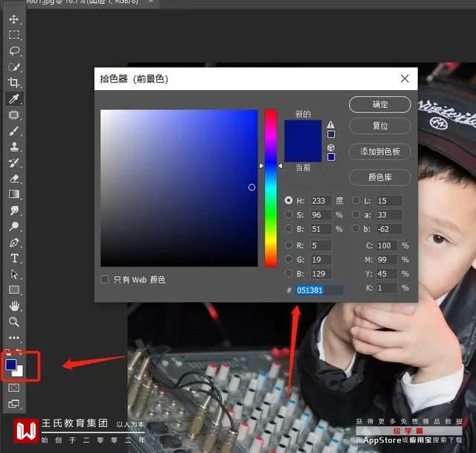Viewport: 476px width, 453px height.
Task: Click the hue spectrum slider bar
Action: (271, 188)
